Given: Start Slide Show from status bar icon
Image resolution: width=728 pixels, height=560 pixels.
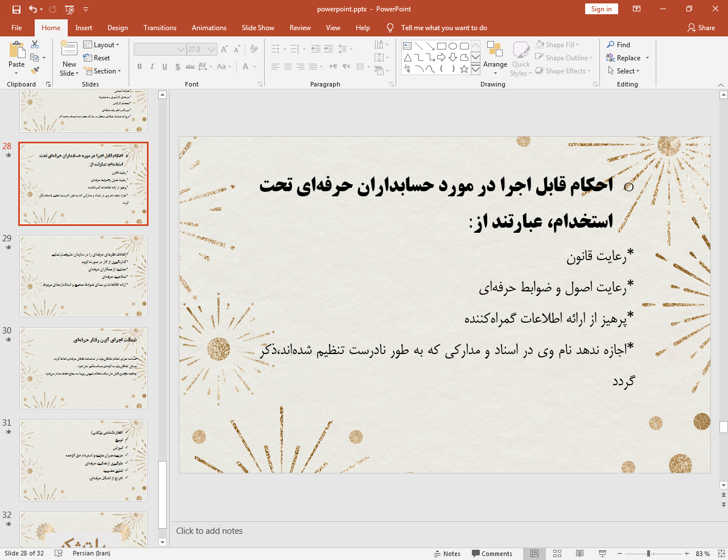Looking at the screenshot, I should (602, 554).
